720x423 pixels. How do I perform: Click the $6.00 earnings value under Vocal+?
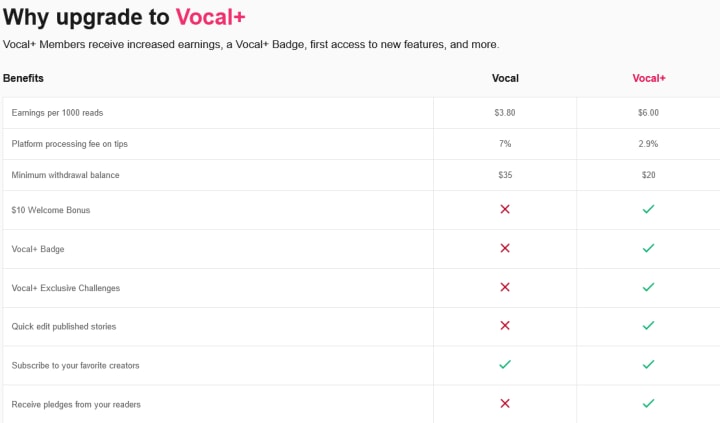click(x=648, y=113)
